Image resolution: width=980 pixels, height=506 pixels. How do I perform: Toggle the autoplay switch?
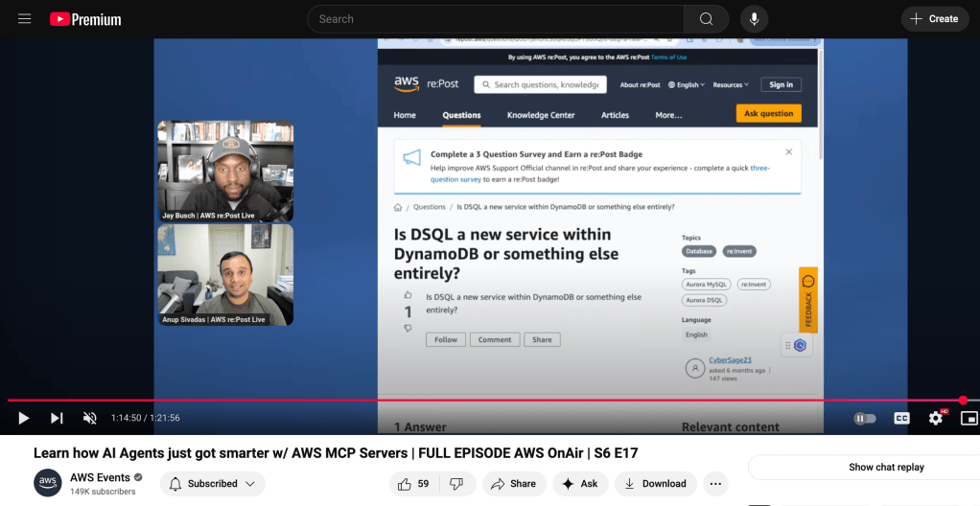[x=865, y=418]
